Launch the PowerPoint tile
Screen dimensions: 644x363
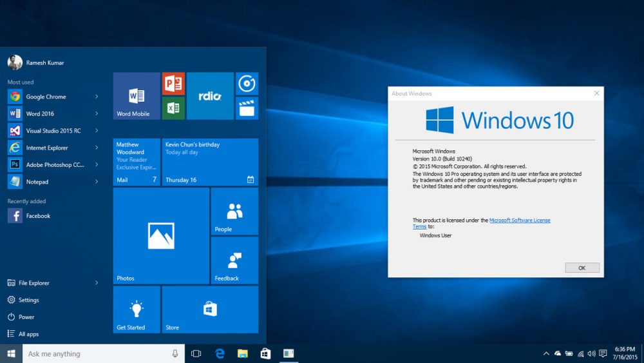pos(173,83)
